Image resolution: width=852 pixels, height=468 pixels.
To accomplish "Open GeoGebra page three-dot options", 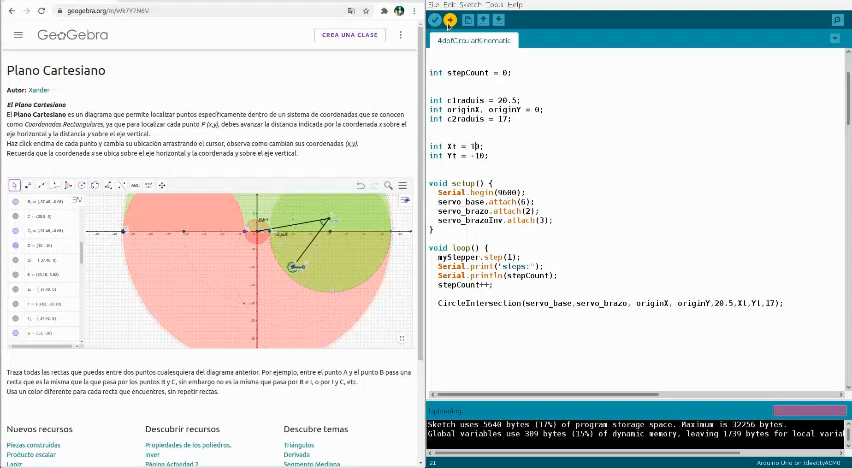I will pos(400,35).
